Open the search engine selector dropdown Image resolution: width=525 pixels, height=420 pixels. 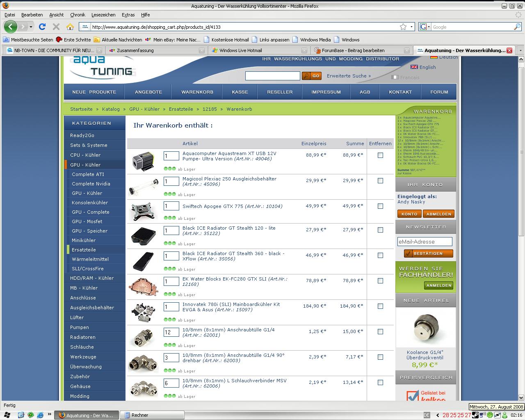tap(425, 27)
